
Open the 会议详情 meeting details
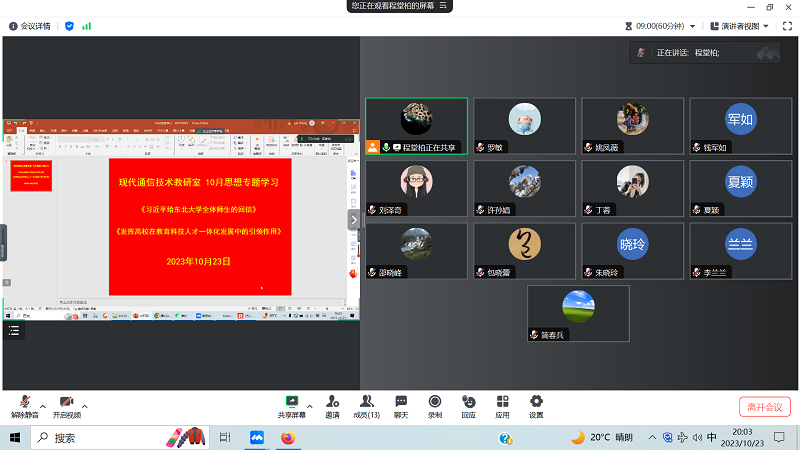point(32,26)
